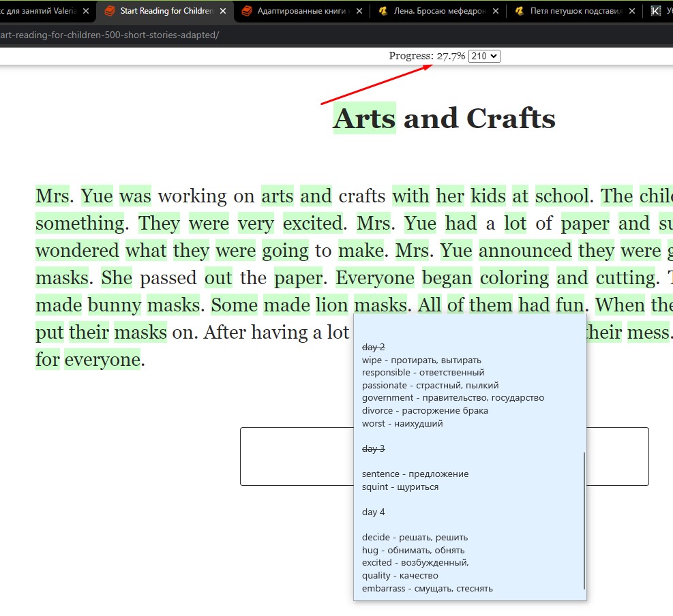Screen dimensions: 673x616
Task: Click the K favicon on the last tab
Action: tap(656, 11)
